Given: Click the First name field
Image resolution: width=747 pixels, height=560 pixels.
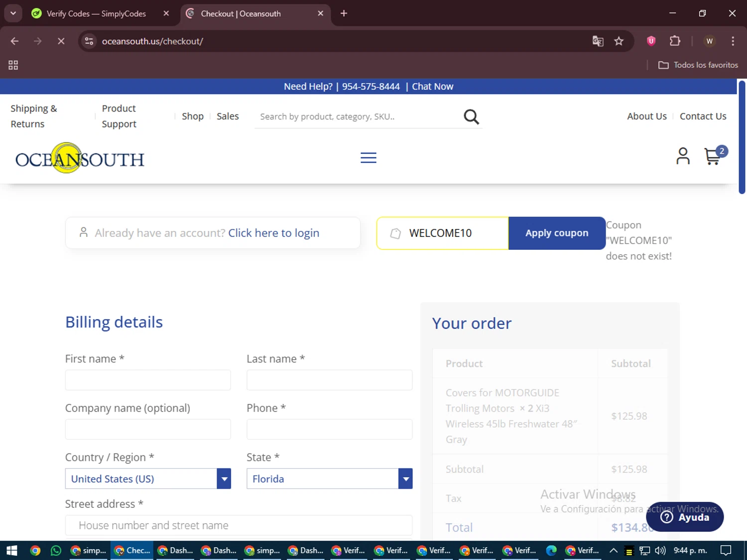Looking at the screenshot, I should [x=148, y=380].
